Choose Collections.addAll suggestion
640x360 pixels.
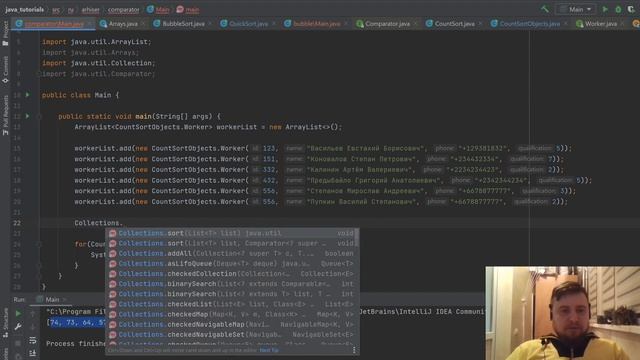[231, 253]
